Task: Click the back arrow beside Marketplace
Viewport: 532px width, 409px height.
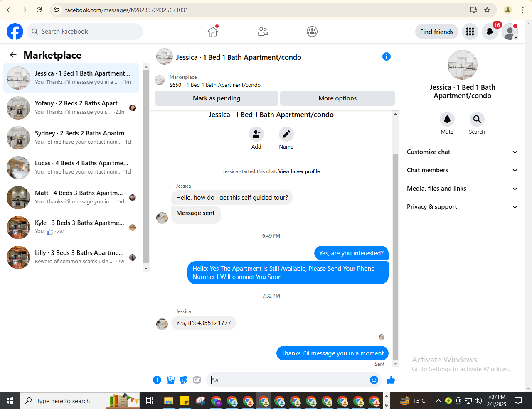Action: tap(13, 55)
